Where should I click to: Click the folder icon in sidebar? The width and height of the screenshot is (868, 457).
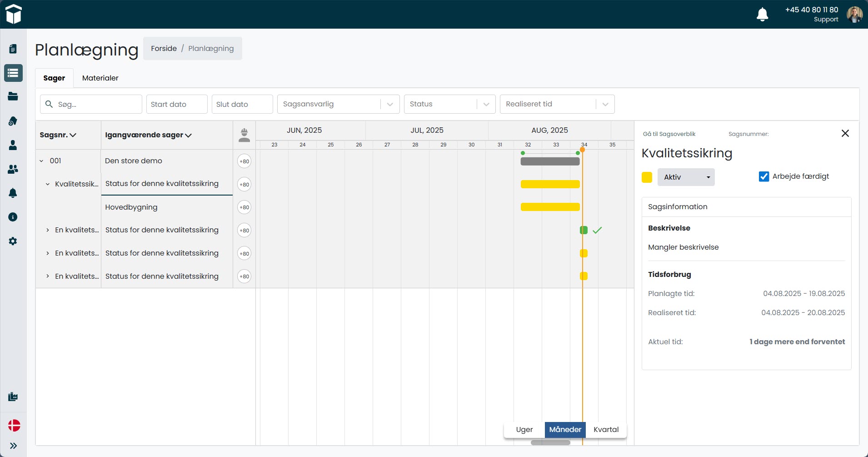(13, 96)
